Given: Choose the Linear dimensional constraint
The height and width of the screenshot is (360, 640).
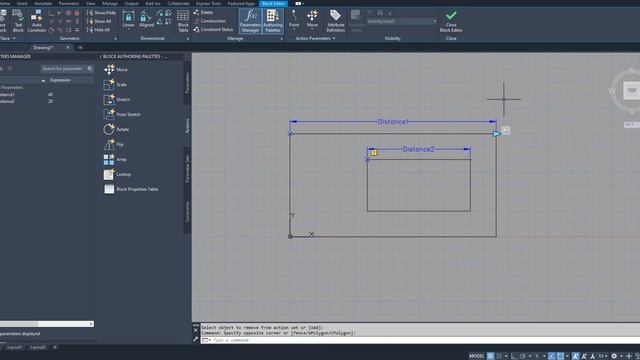Looking at the screenshot, I should pos(128,19).
